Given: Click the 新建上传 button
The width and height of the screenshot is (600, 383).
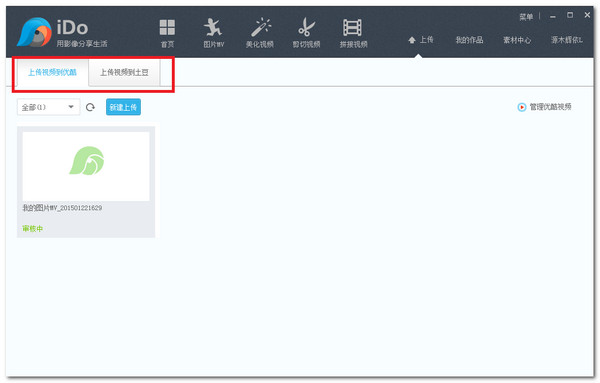Looking at the screenshot, I should click(x=123, y=107).
